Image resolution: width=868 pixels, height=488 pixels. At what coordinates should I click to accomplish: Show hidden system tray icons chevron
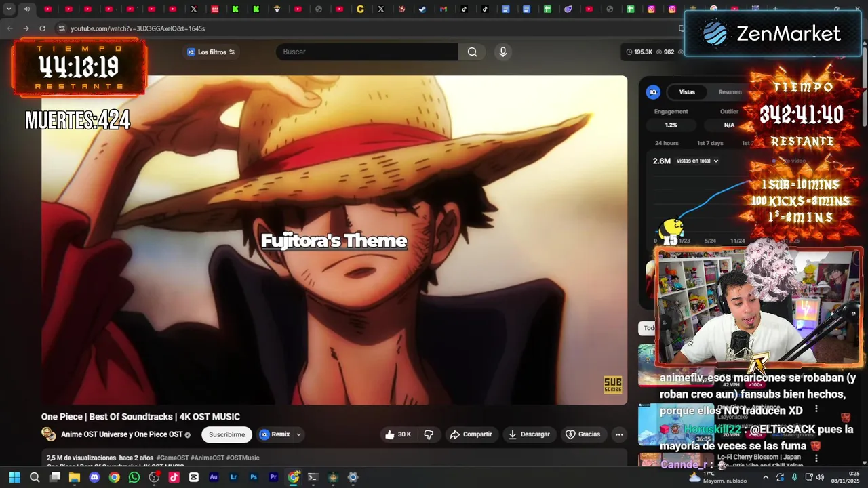(x=766, y=477)
